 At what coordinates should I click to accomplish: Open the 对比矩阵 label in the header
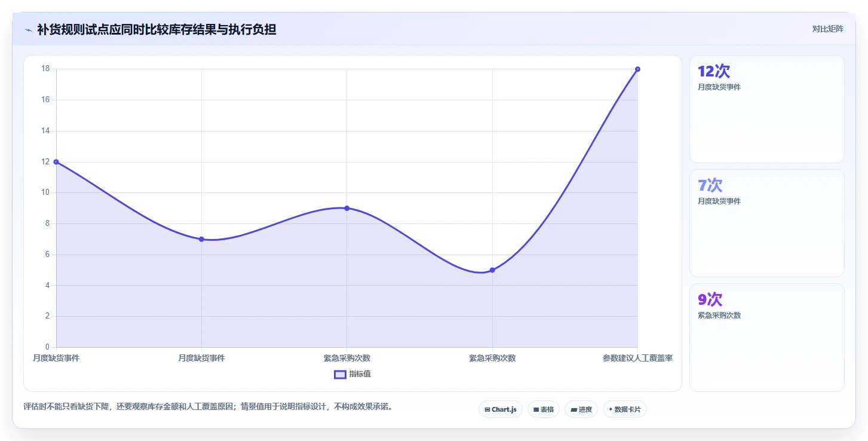pyautogui.click(x=827, y=29)
